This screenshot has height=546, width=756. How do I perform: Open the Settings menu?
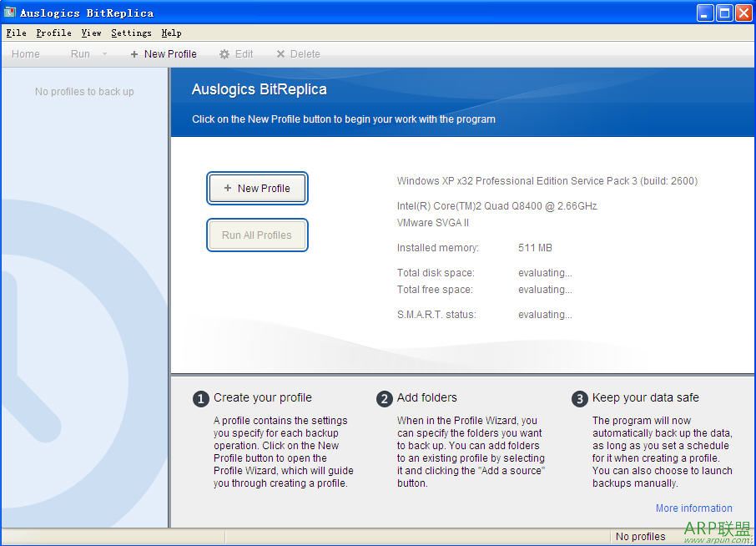click(x=131, y=33)
